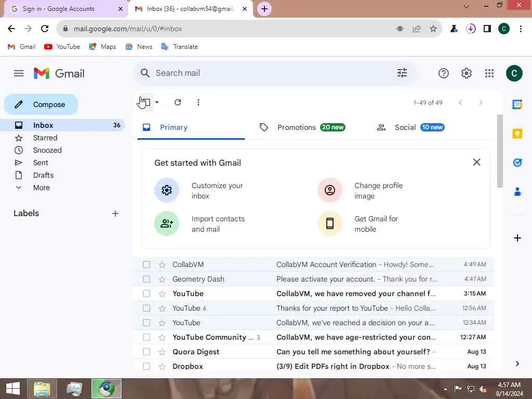Open the Gmail main menu hamburger icon
Image resolution: width=532 pixels, height=399 pixels.
point(19,73)
